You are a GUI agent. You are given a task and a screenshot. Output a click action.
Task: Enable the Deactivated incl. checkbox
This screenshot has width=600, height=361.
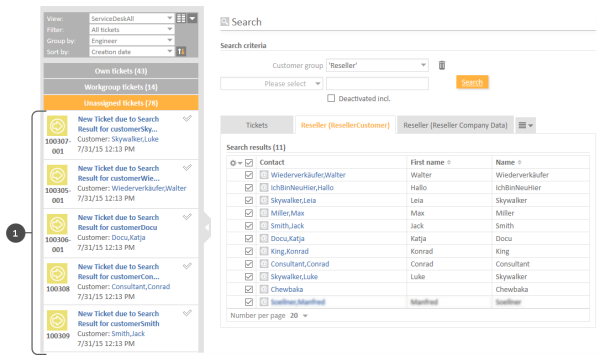[x=331, y=98]
